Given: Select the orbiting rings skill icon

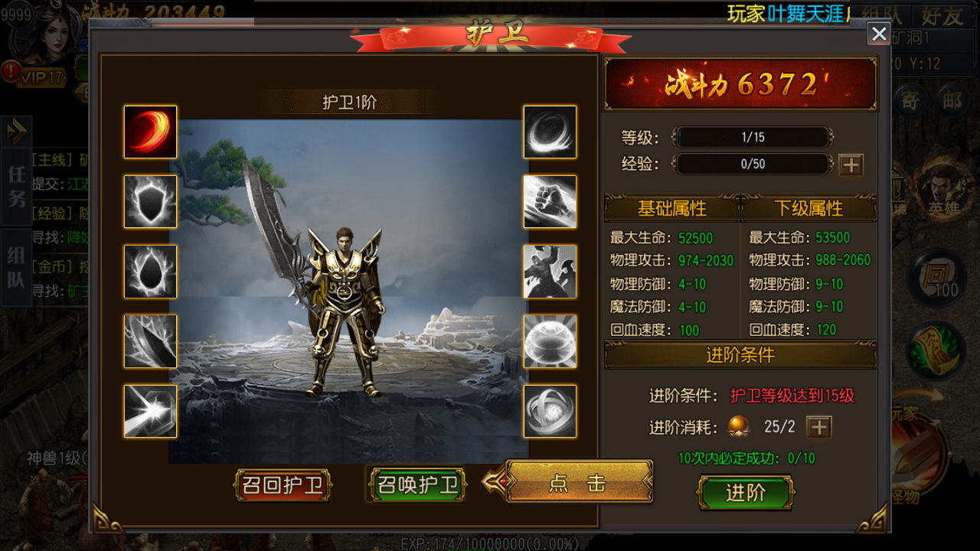Looking at the screenshot, I should 550,411.
